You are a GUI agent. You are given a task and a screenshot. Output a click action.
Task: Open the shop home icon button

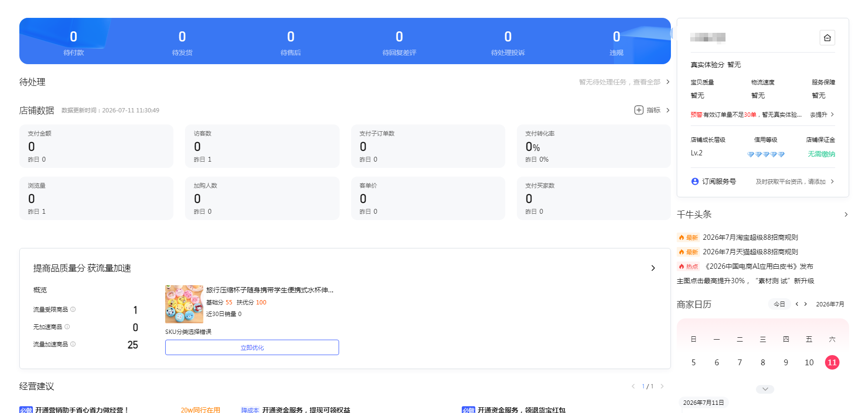click(827, 38)
